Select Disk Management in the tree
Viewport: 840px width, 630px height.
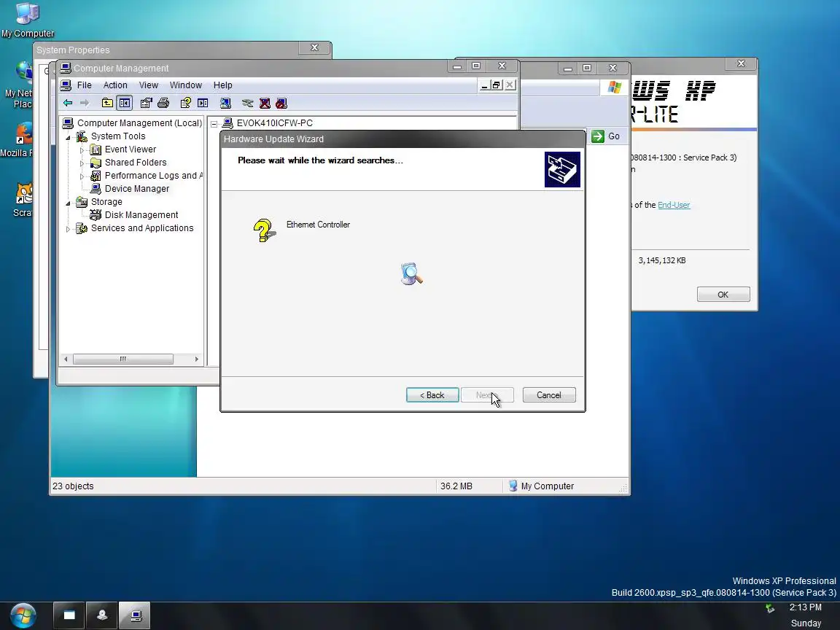coord(141,215)
